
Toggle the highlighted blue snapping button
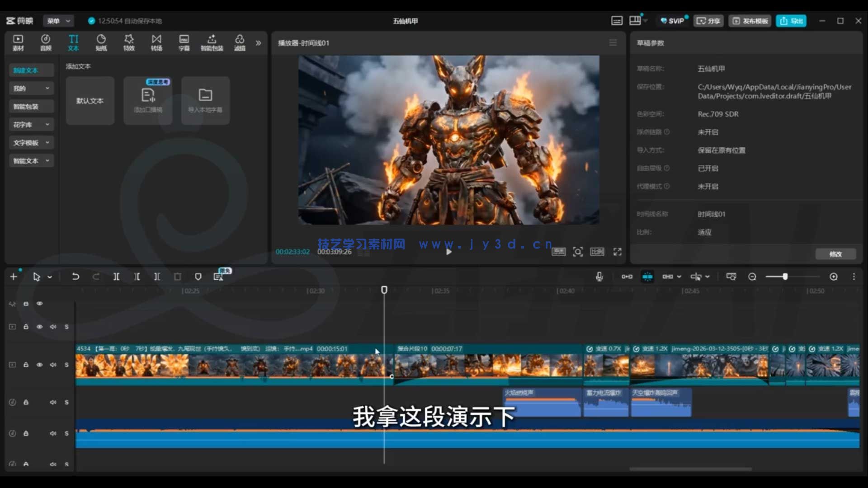point(647,277)
